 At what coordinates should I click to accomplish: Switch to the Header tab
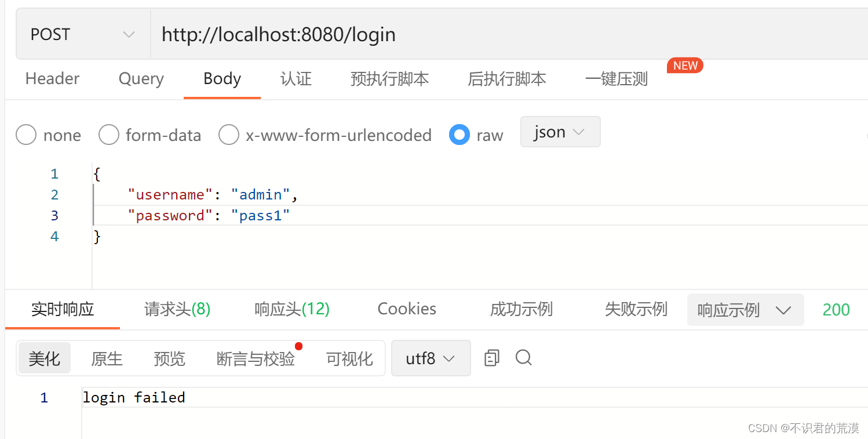tap(52, 78)
